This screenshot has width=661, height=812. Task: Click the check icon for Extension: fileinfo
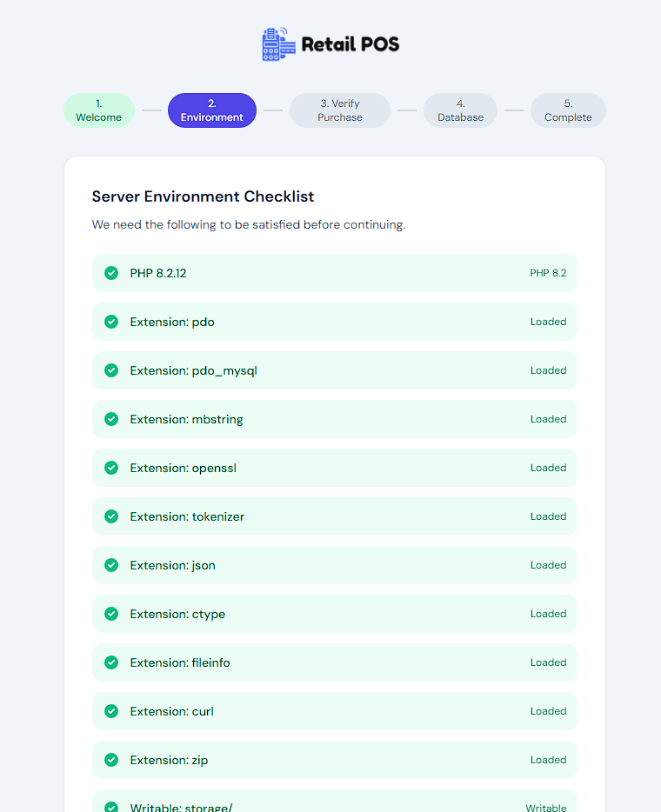111,662
